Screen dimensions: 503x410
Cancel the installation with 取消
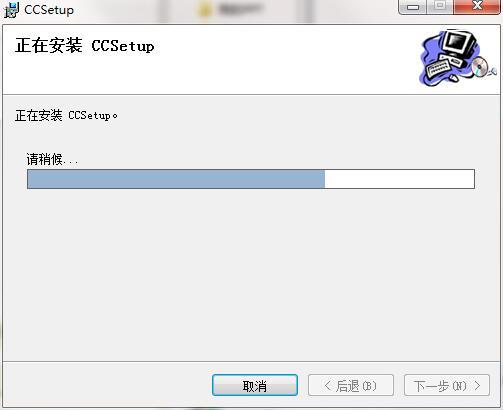point(255,386)
